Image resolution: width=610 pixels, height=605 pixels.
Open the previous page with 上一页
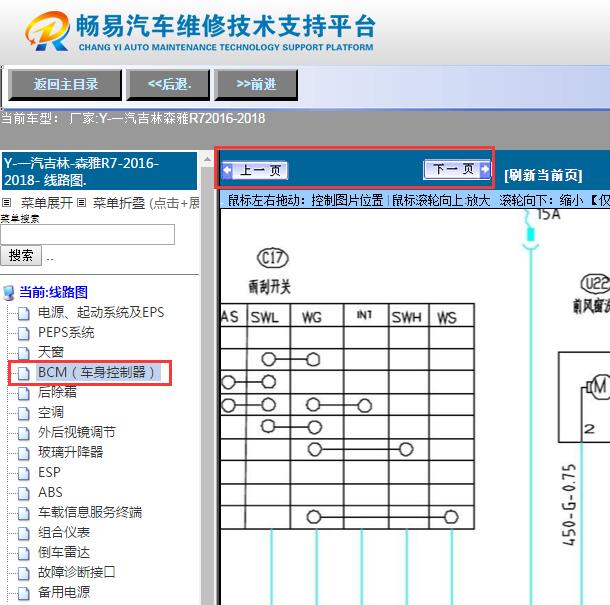point(255,170)
